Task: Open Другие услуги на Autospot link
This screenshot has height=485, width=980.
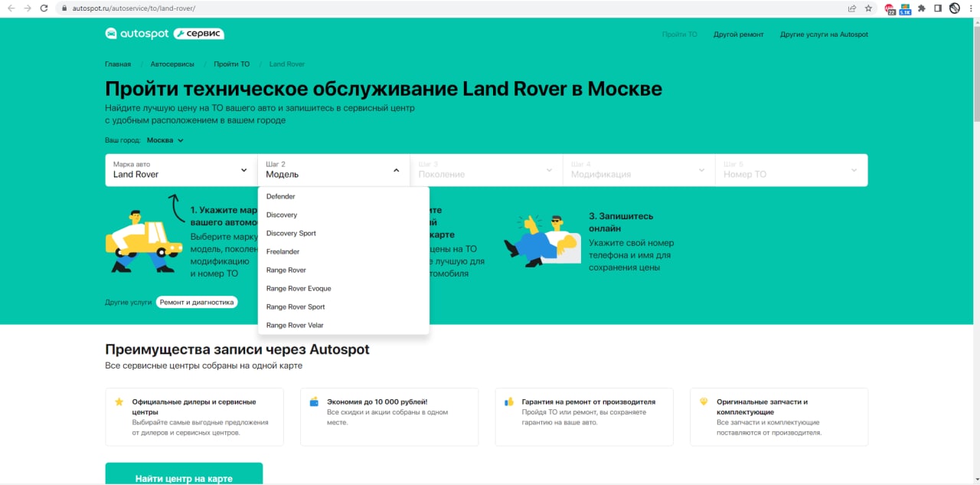Action: coord(824,34)
